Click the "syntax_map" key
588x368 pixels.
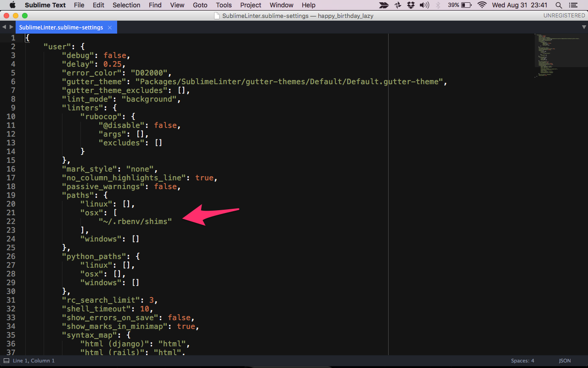tap(90, 335)
